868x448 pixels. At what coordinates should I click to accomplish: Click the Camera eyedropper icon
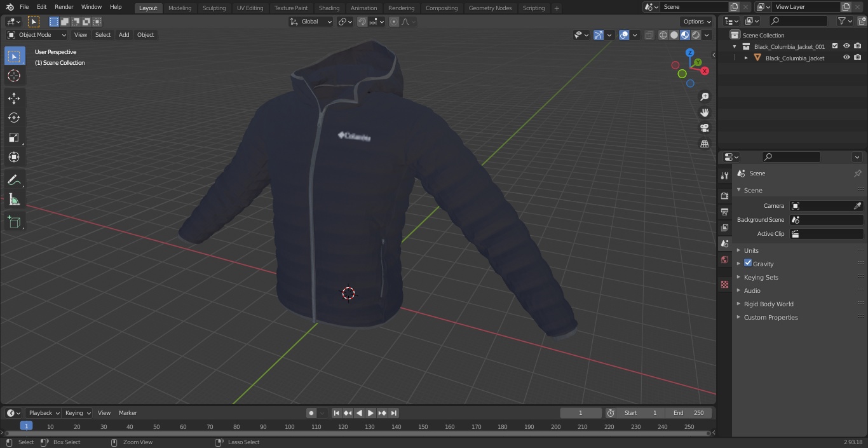857,206
